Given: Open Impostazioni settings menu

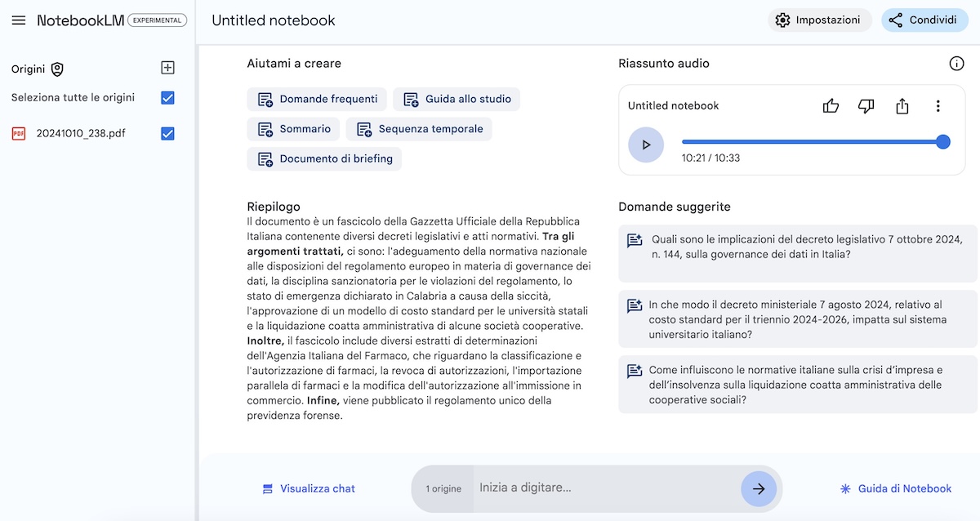Looking at the screenshot, I should pos(819,20).
